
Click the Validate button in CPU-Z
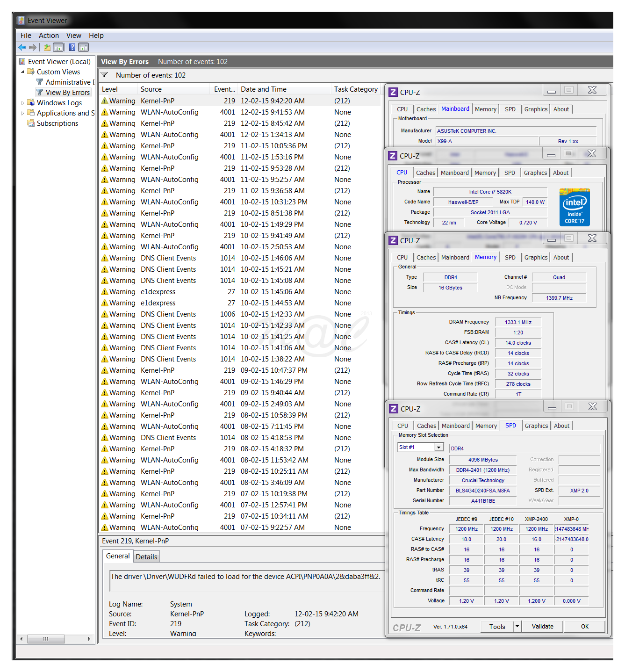click(x=542, y=626)
